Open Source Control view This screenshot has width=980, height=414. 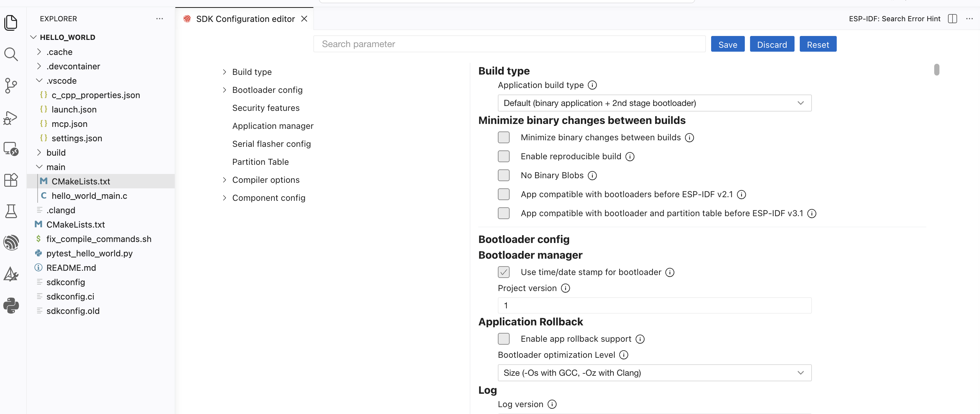point(11,86)
